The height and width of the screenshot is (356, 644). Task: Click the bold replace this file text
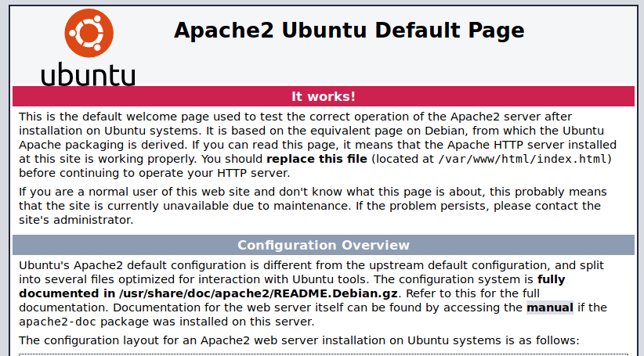pyautogui.click(x=317, y=159)
